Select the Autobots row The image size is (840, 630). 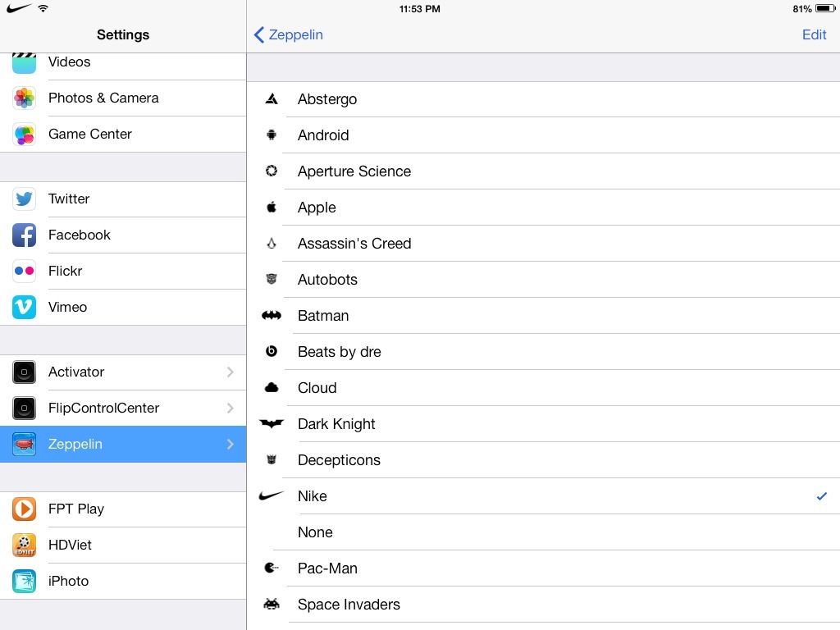(543, 280)
